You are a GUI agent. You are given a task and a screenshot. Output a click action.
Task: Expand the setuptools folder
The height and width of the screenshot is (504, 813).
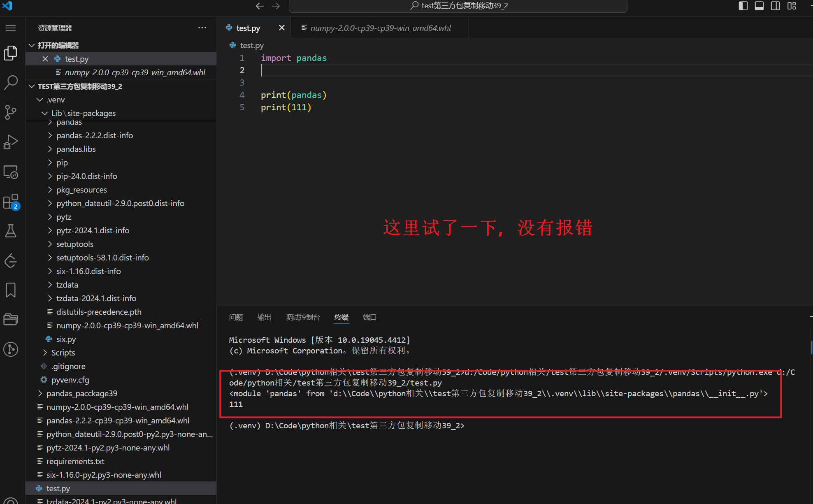[121, 244]
